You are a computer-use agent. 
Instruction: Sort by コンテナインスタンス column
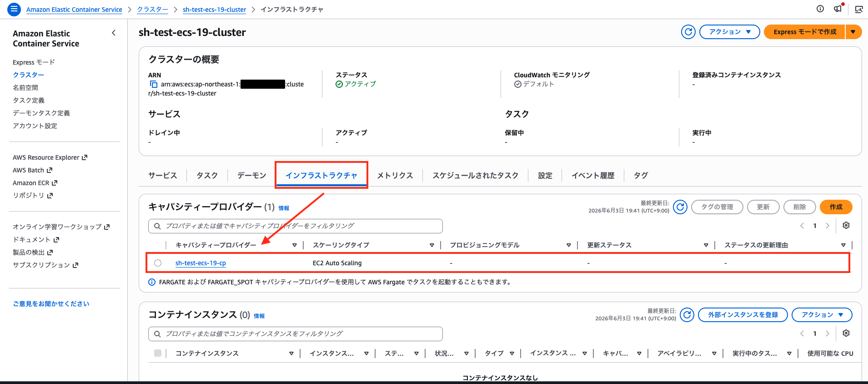pyautogui.click(x=291, y=354)
